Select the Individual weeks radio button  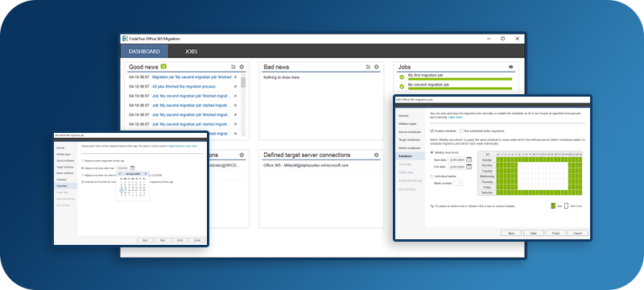click(x=431, y=176)
